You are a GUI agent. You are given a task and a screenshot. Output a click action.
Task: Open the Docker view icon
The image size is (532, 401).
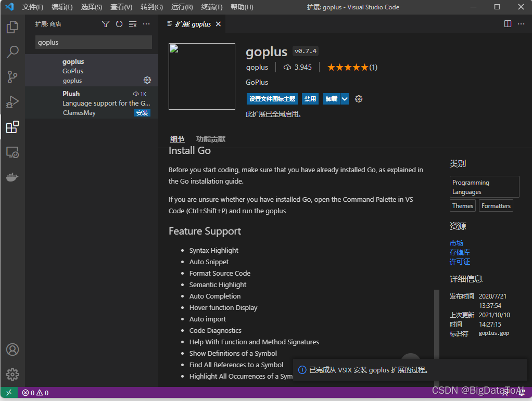click(x=12, y=177)
